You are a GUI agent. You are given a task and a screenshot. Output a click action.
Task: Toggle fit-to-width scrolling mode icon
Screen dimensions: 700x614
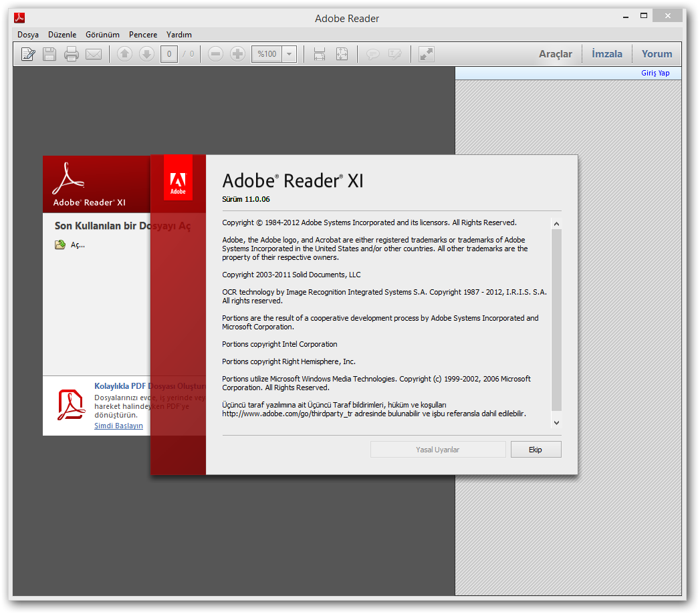coord(320,54)
